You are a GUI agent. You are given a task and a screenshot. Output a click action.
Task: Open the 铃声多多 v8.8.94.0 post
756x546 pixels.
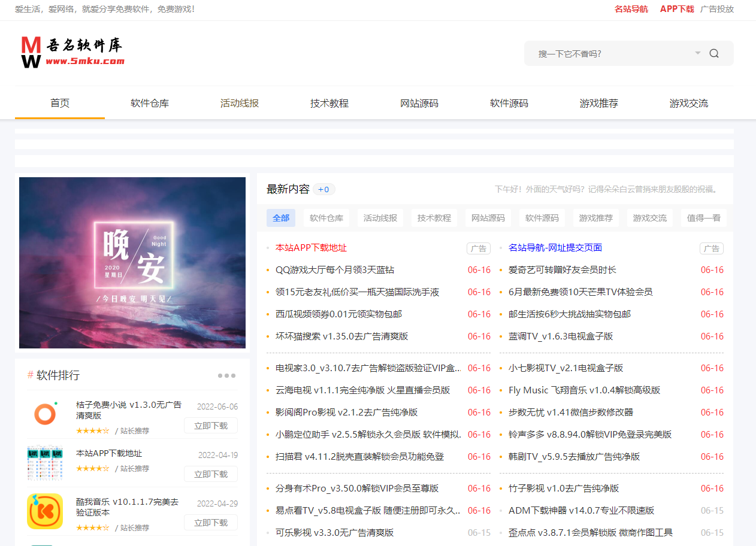(x=590, y=435)
